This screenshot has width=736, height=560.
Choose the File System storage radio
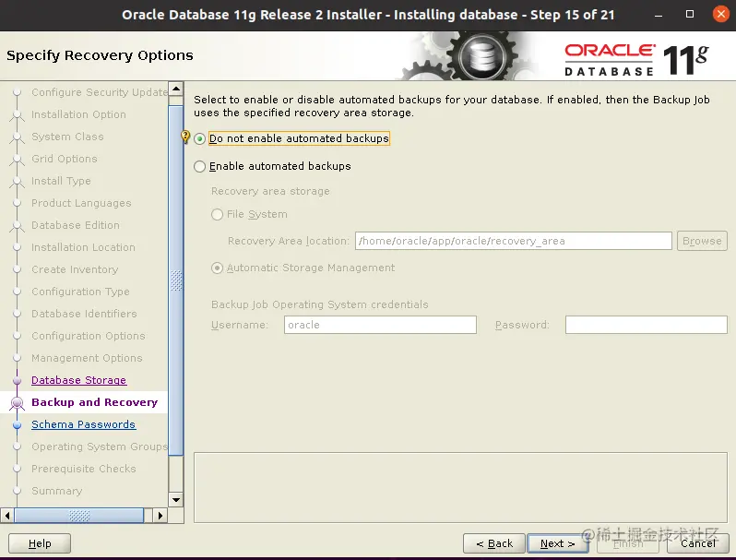[x=217, y=215]
